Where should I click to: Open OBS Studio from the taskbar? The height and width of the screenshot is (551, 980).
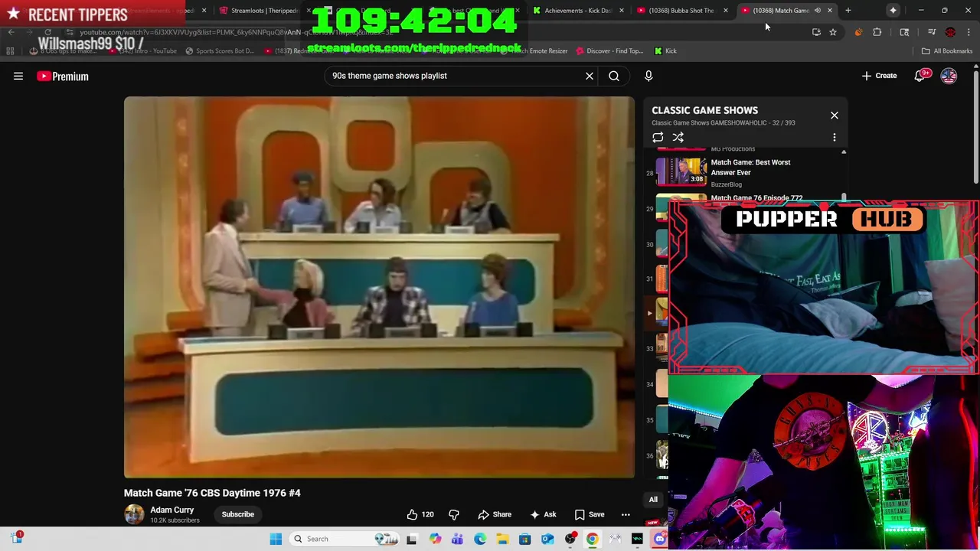point(570,539)
